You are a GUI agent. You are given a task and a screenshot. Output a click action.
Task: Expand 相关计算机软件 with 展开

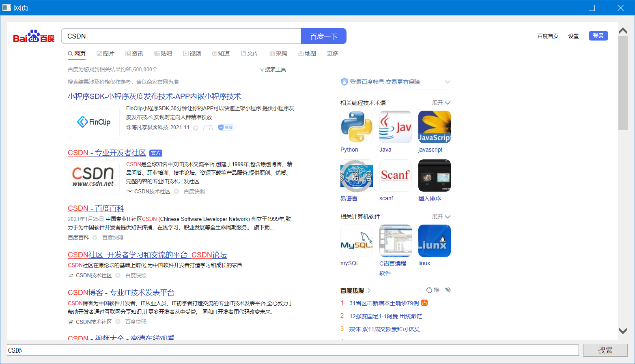(441, 216)
